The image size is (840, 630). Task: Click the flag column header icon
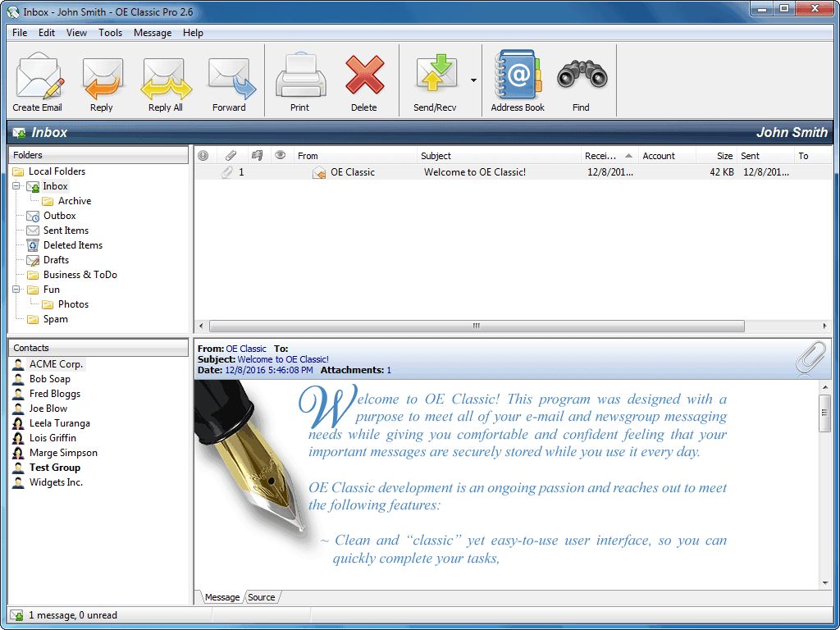(256, 155)
